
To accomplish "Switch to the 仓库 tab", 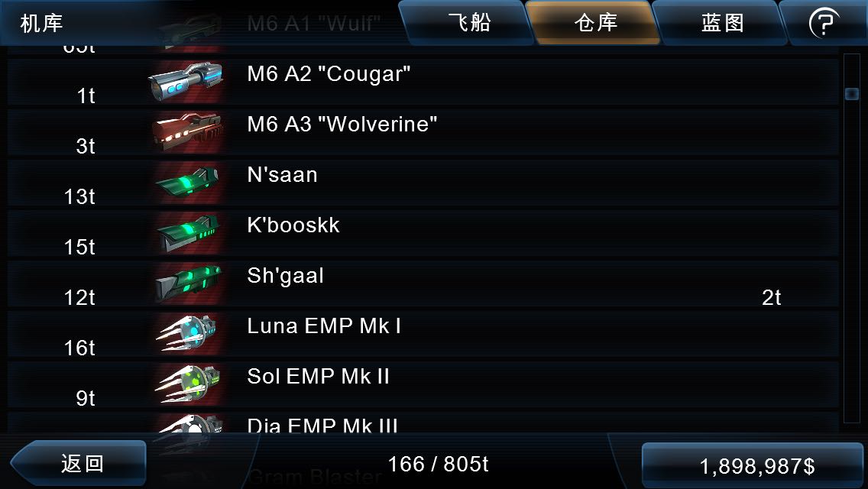I will pyautogui.click(x=596, y=23).
